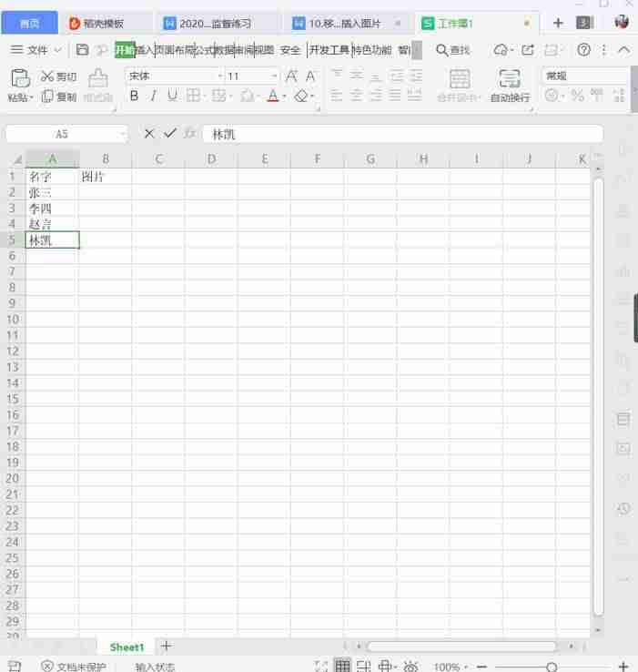
Task: Click the Copy icon
Action: (x=47, y=97)
